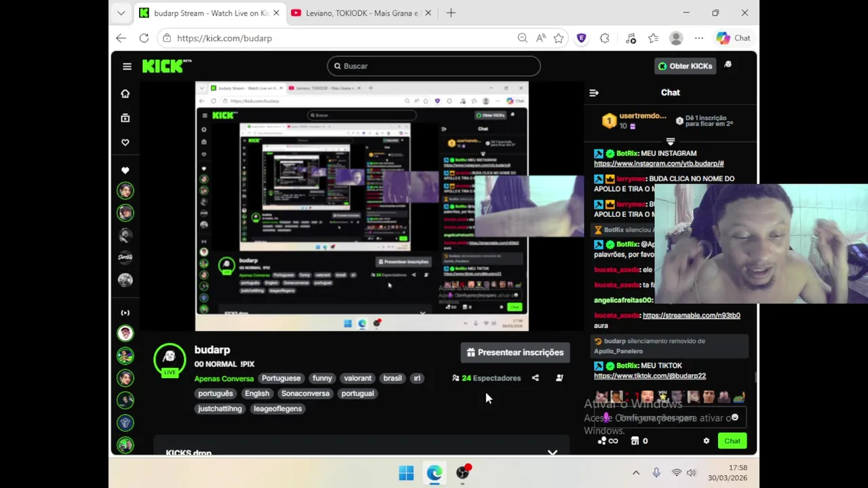The height and width of the screenshot is (488, 868).
Task: Go back in browser
Action: (x=121, y=38)
